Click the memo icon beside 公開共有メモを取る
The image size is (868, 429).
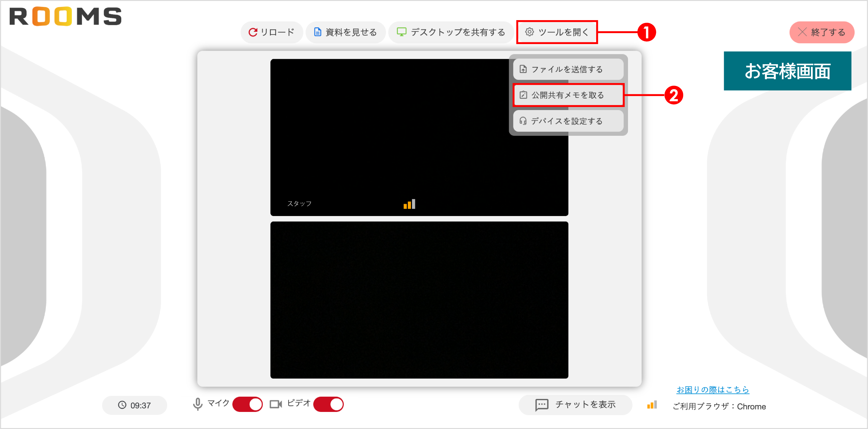(x=523, y=95)
